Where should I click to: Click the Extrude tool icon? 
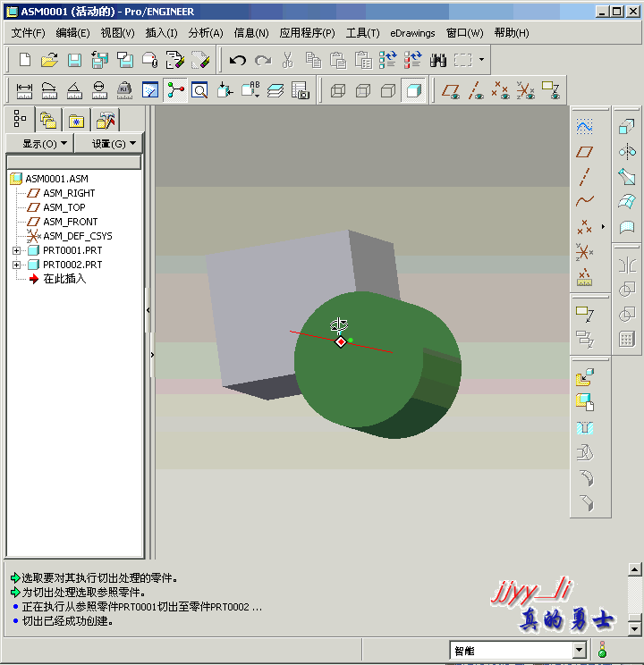tap(627, 126)
